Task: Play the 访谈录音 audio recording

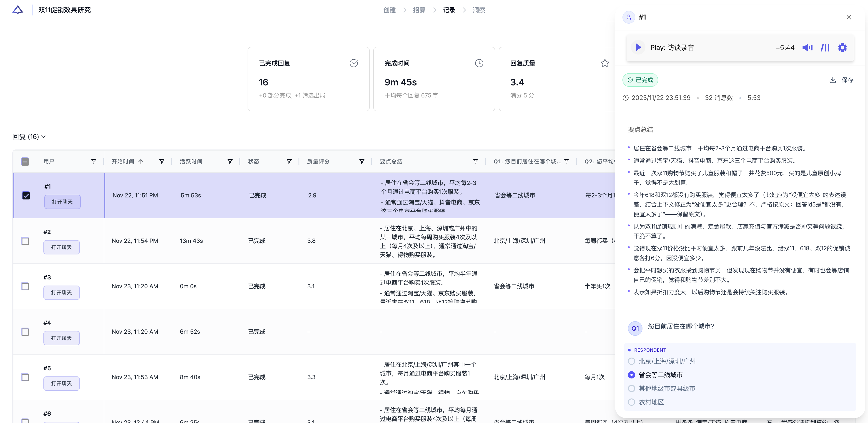Action: [638, 47]
